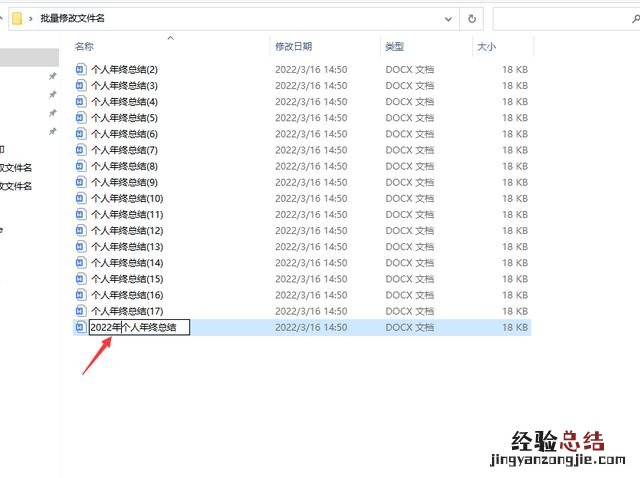Sort files by the 修改日期 column
The height and width of the screenshot is (478, 640).
pyautogui.click(x=293, y=47)
